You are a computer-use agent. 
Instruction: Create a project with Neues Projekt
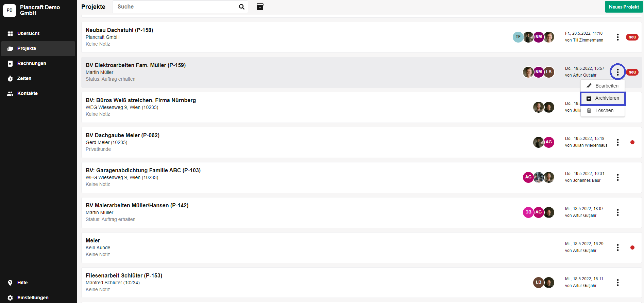coord(624,7)
